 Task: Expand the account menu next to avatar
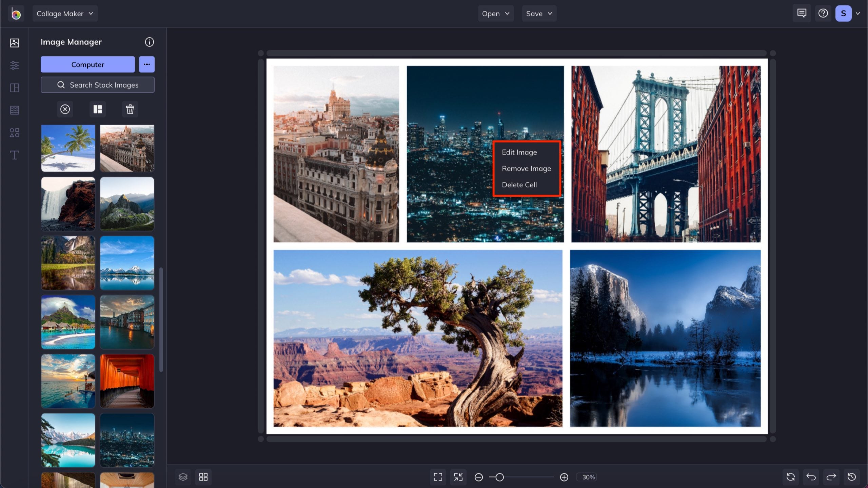[x=858, y=13]
